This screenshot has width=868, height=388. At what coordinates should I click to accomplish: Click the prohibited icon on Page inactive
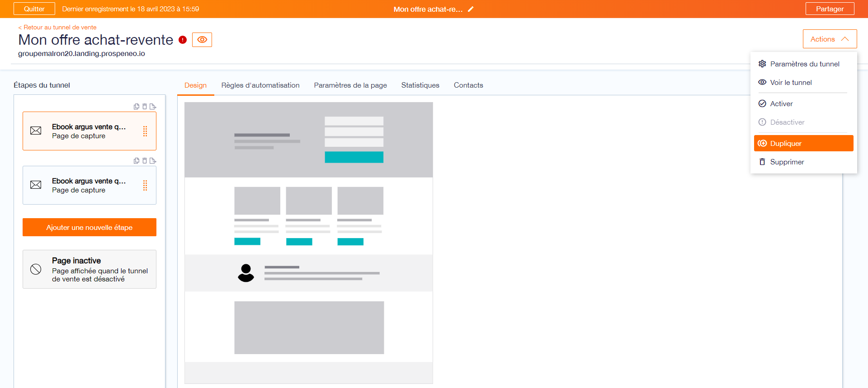click(x=36, y=269)
